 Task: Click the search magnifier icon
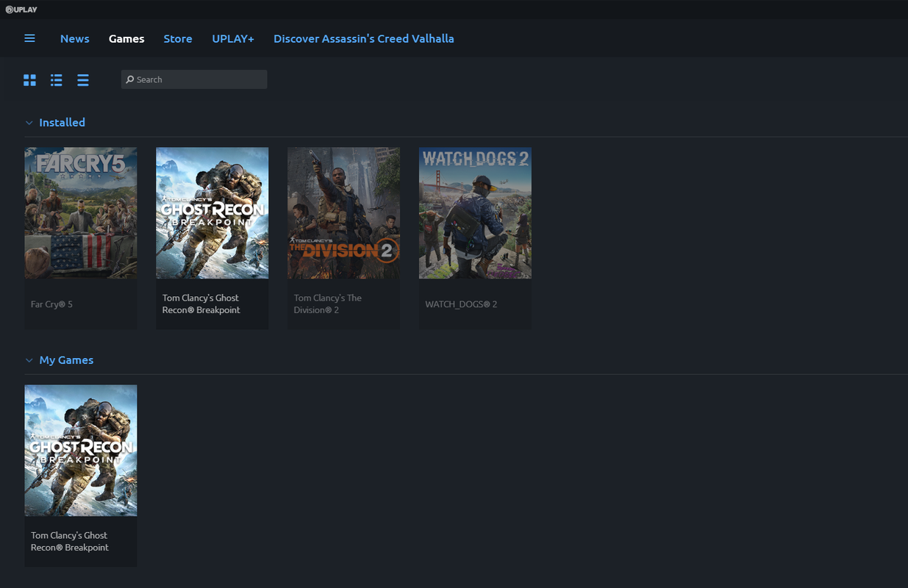[130, 79]
